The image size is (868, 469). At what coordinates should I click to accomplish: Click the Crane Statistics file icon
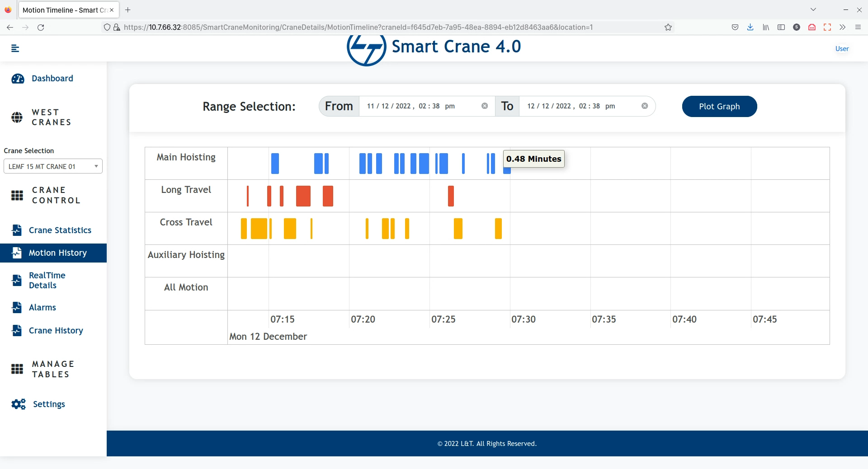(x=17, y=230)
